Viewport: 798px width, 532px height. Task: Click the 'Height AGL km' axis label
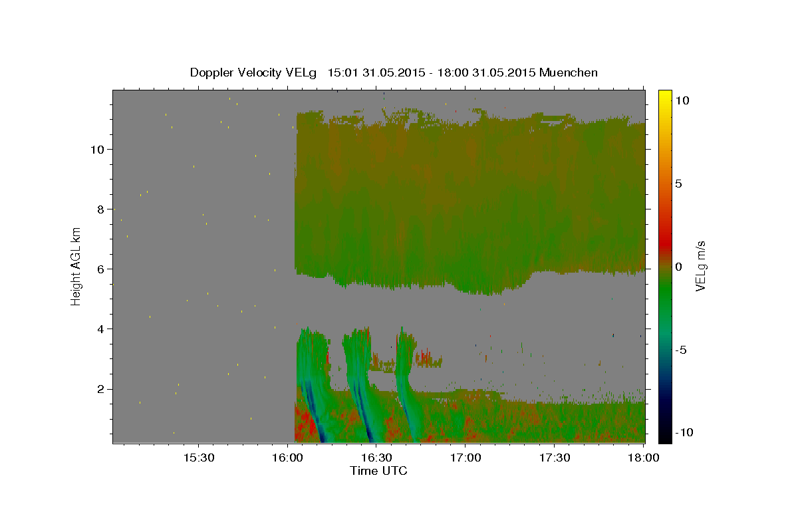click(76, 266)
